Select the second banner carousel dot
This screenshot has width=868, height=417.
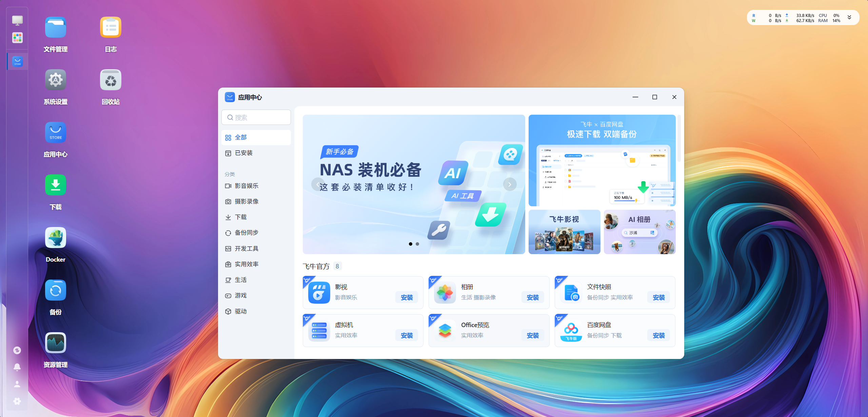click(x=417, y=244)
